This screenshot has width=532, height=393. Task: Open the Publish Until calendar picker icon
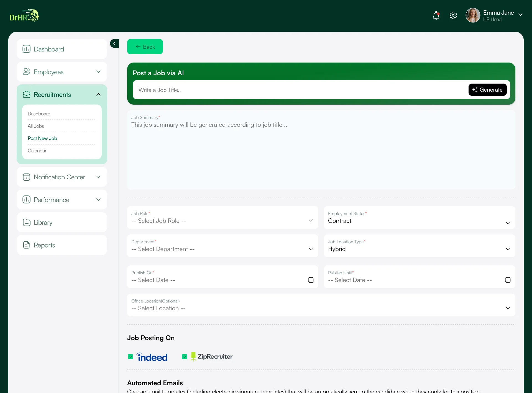tap(508, 280)
